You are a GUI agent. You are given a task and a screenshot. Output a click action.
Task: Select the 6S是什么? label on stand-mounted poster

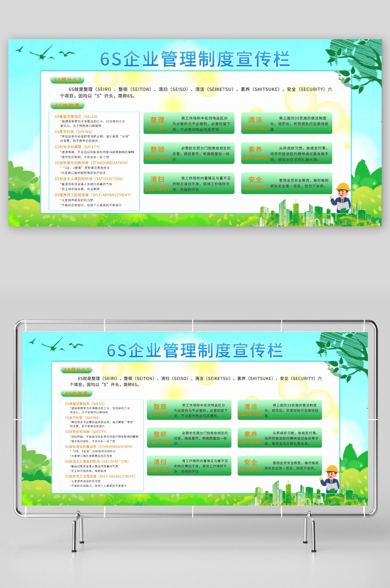pyautogui.click(x=77, y=370)
